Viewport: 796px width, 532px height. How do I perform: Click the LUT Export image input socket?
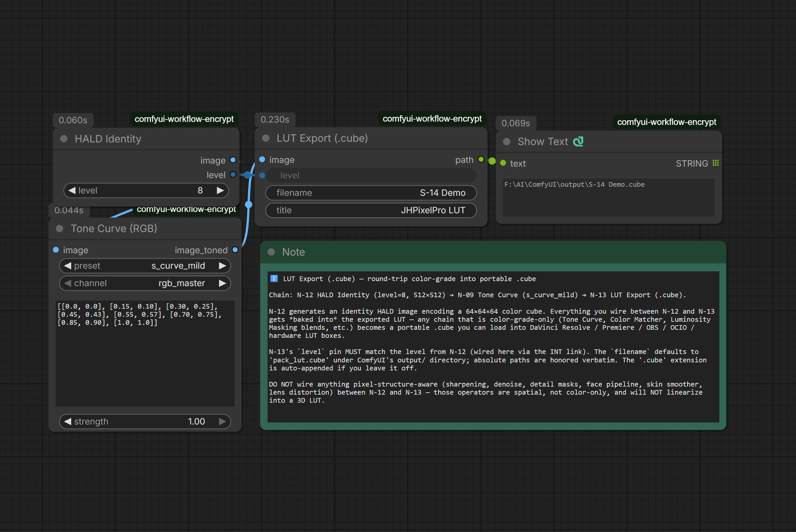coord(262,160)
